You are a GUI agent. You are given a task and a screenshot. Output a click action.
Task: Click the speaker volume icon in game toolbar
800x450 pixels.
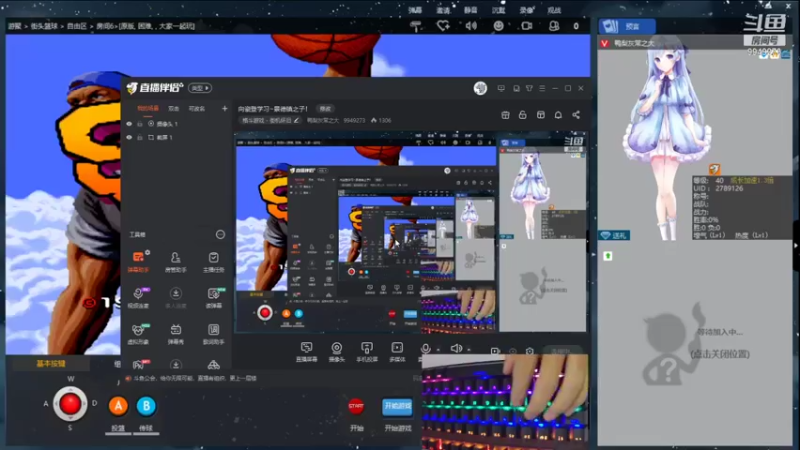(471, 26)
